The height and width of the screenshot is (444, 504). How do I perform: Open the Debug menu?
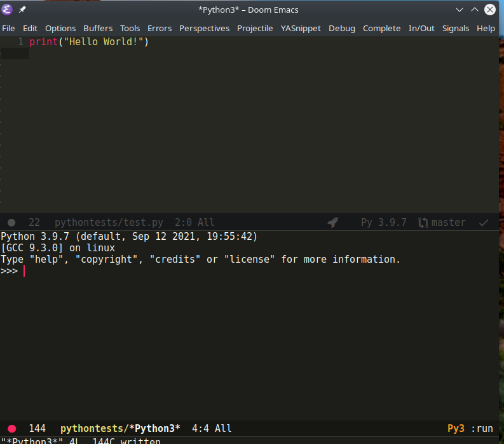(342, 29)
